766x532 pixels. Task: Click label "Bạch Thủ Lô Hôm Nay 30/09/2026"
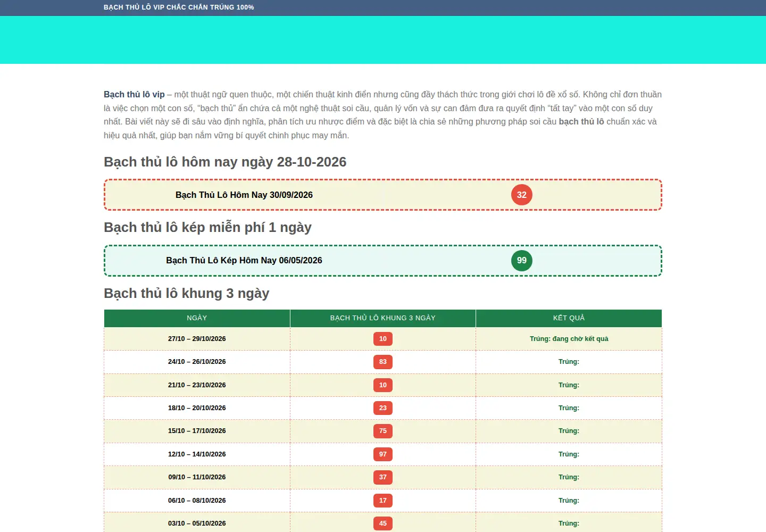point(244,195)
